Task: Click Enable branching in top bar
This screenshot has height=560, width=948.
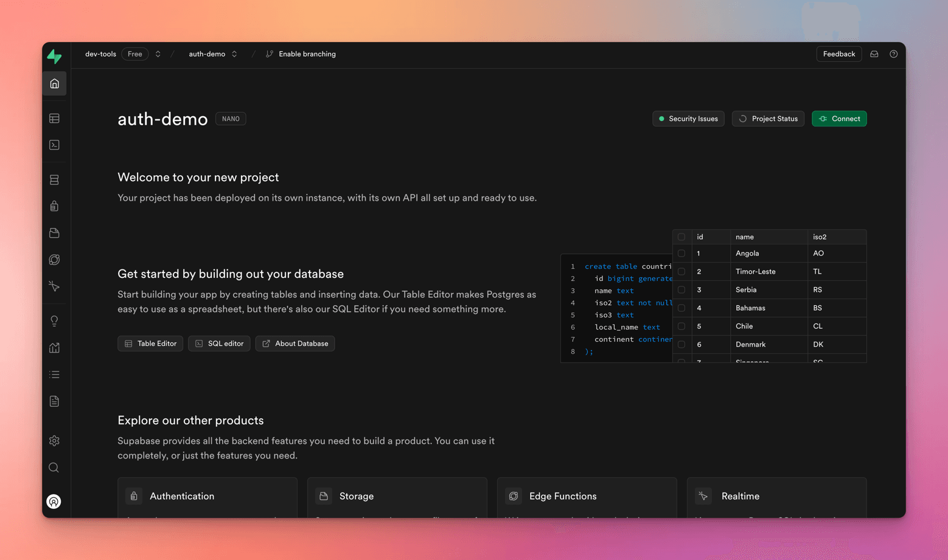Action: tap(307, 54)
